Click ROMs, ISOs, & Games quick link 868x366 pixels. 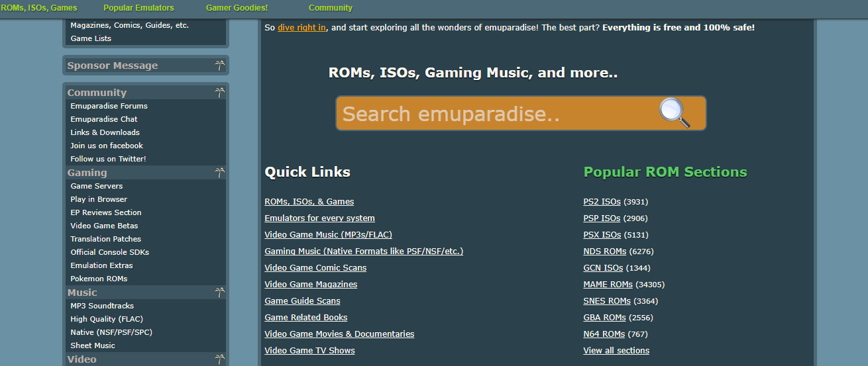309,202
